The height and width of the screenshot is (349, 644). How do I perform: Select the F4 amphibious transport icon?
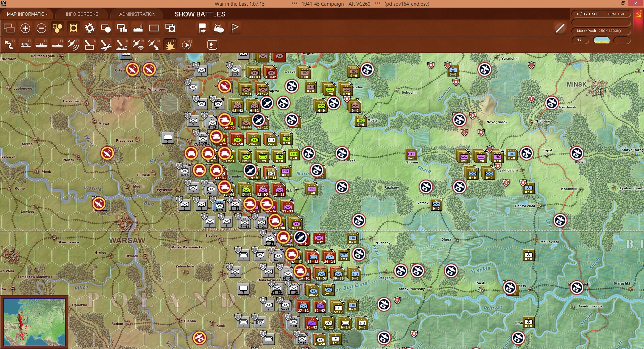pyautogui.click(x=58, y=45)
